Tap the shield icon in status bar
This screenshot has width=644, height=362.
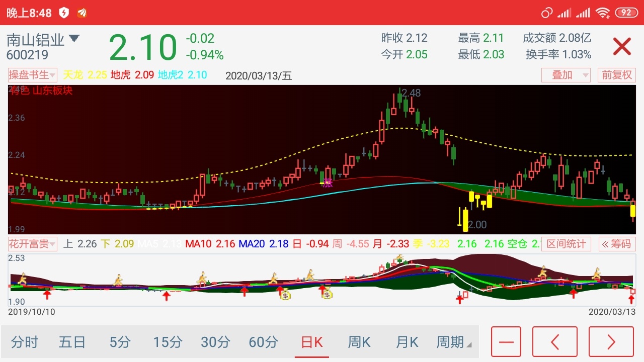coord(64,13)
